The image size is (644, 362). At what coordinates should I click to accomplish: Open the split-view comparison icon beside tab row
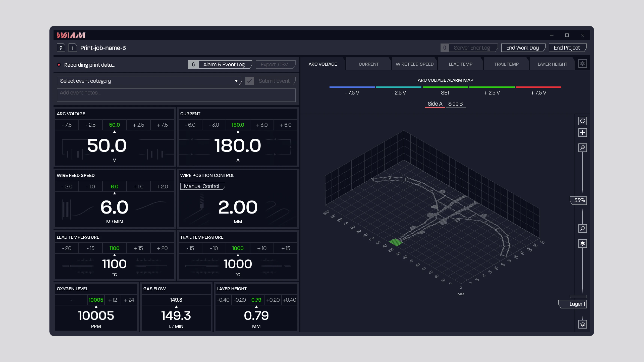(x=582, y=63)
